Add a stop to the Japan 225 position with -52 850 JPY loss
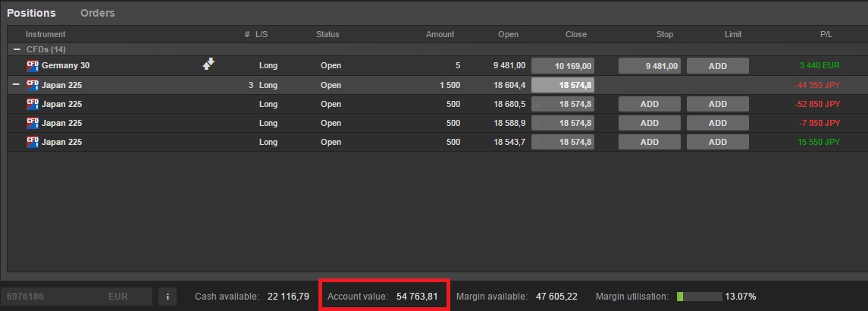Screen dimensions: 868x311 click(x=649, y=104)
